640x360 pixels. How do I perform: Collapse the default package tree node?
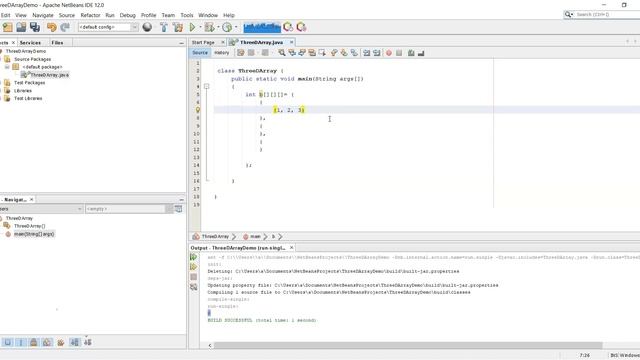tap(7, 67)
